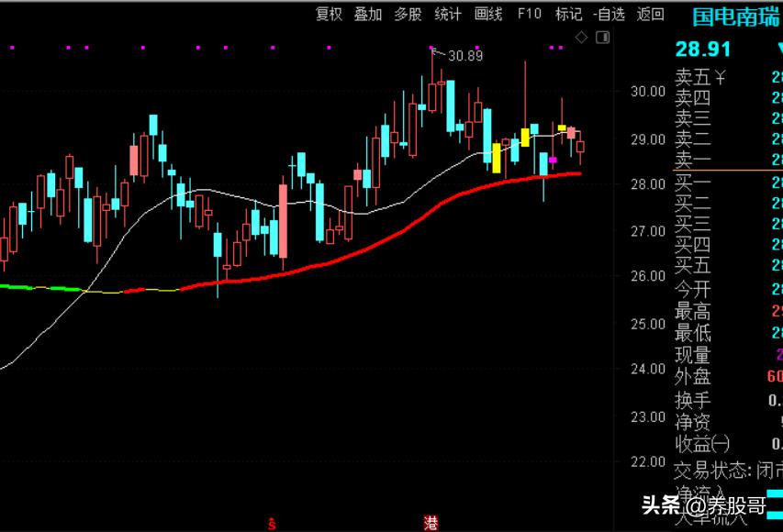The height and width of the screenshot is (532, 783).
Task: Open the F10 company info
Action: tap(529, 14)
